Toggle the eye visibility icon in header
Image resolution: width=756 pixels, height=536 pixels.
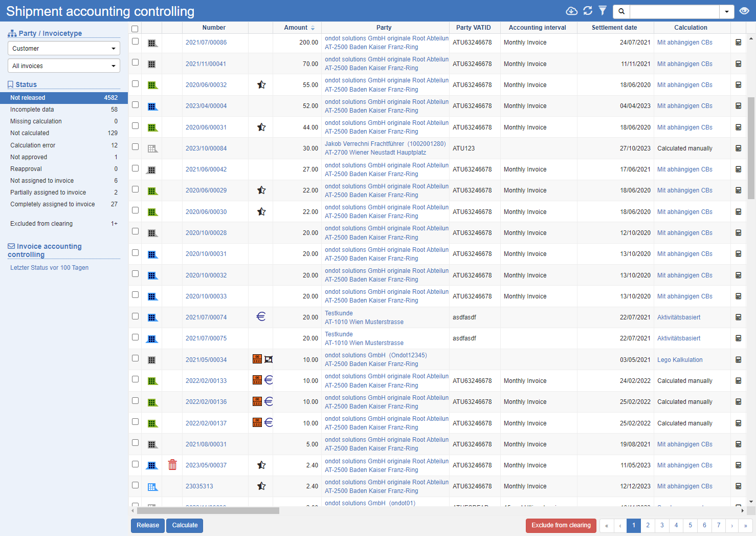click(x=744, y=11)
